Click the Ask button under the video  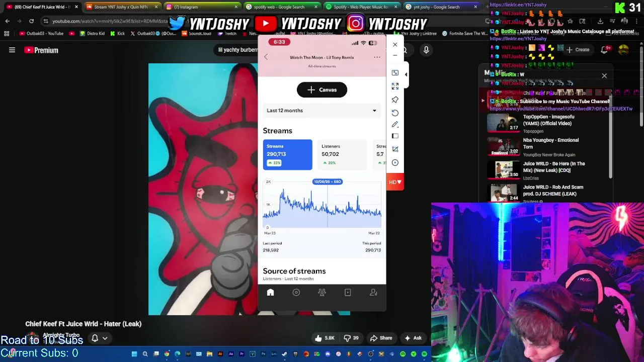click(x=413, y=338)
